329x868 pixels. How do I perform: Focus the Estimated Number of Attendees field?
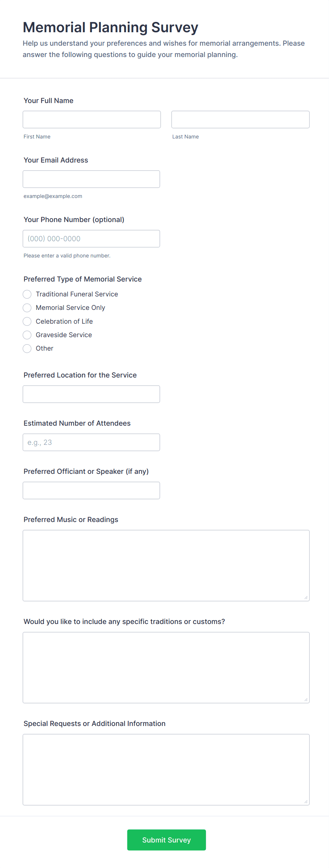91,442
